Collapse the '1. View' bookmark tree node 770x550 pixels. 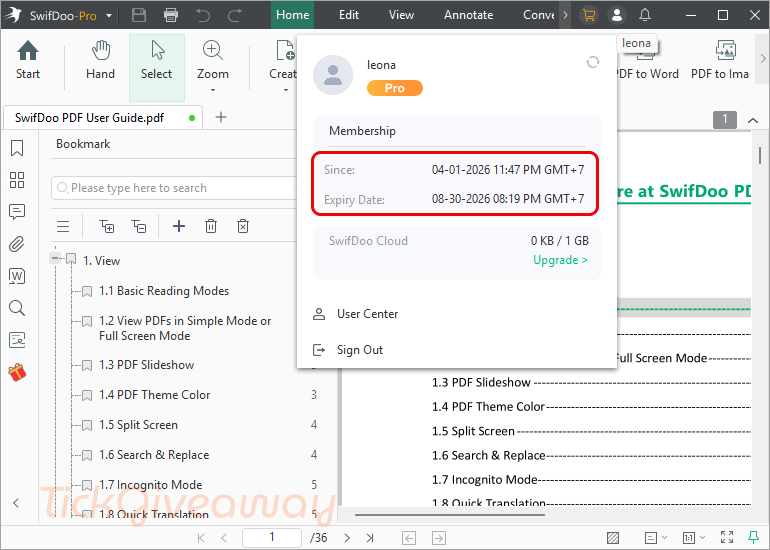point(55,258)
